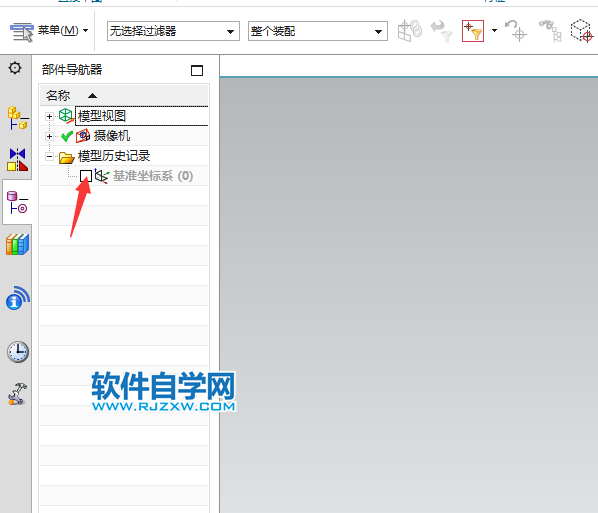Click the highlighted selection priority filter icon
The image size is (598, 513).
coord(473,31)
